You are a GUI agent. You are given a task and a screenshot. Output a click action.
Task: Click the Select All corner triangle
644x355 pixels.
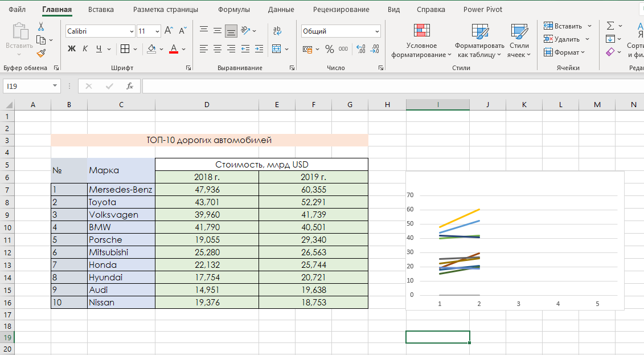(x=8, y=105)
